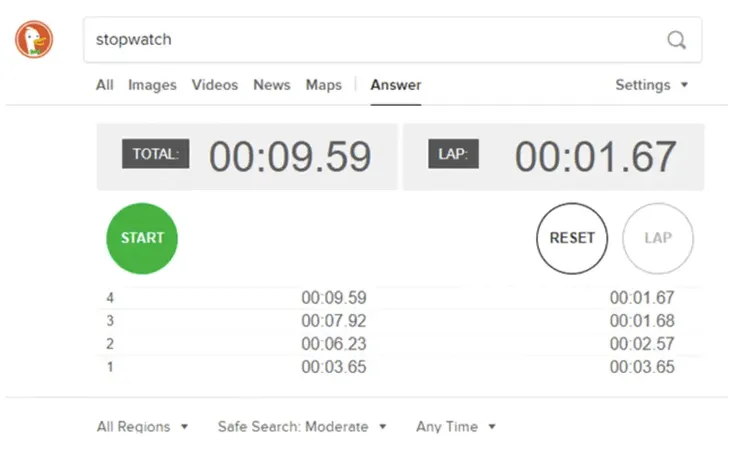Viewport: 740px width, 456px height.
Task: Select the Answer tab
Action: tap(395, 85)
